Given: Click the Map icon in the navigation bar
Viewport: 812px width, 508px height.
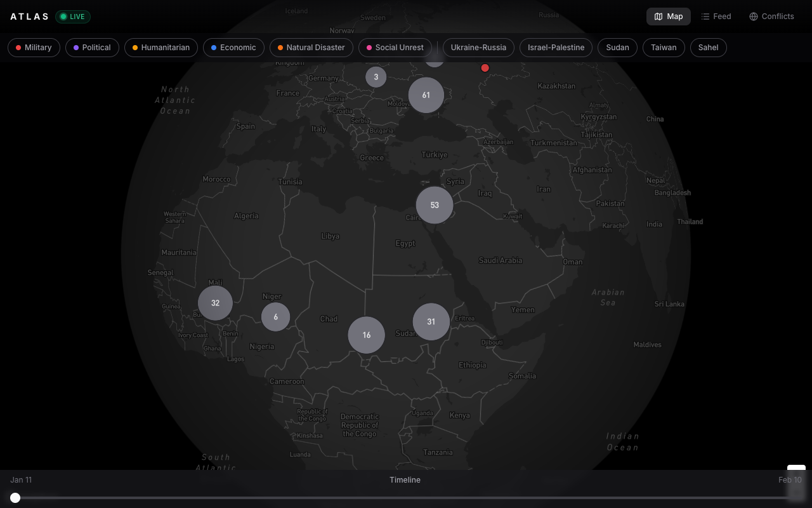Looking at the screenshot, I should [x=658, y=17].
